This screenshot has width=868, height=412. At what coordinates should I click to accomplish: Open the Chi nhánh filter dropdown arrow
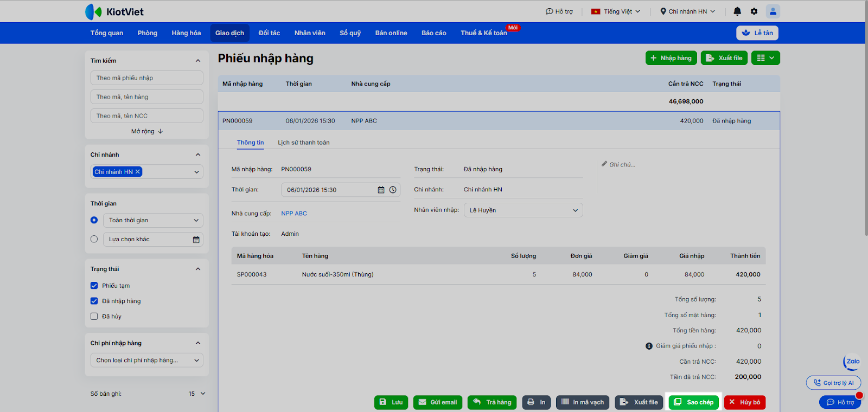point(196,172)
